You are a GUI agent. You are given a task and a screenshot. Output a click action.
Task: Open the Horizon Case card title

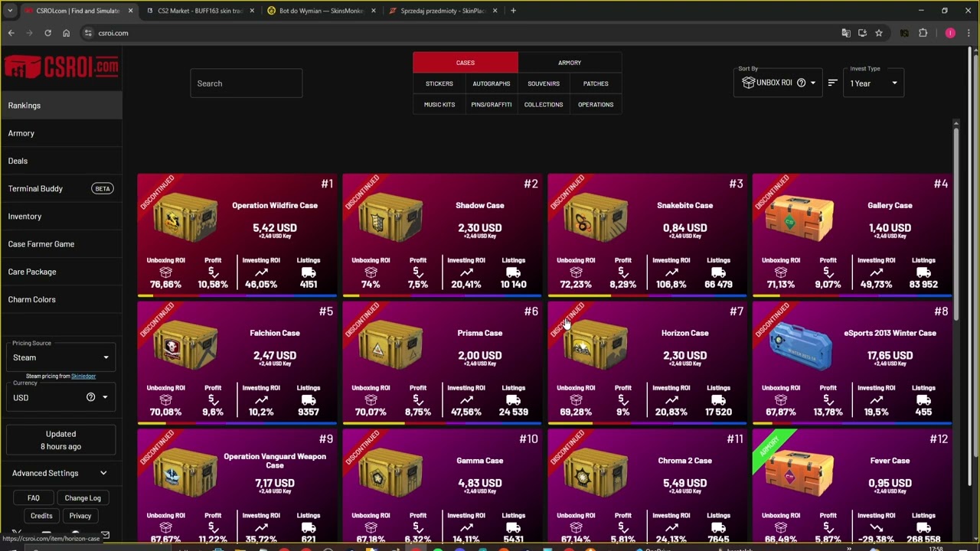(684, 333)
